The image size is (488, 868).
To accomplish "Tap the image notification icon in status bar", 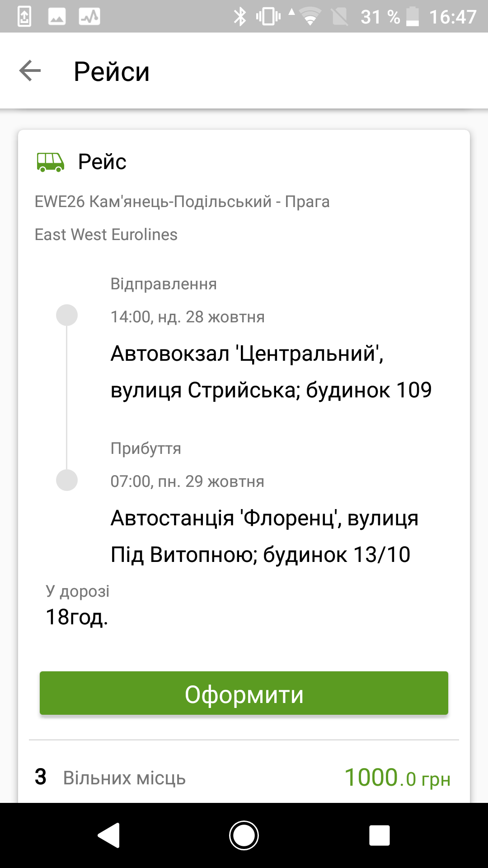I will coord(57,17).
